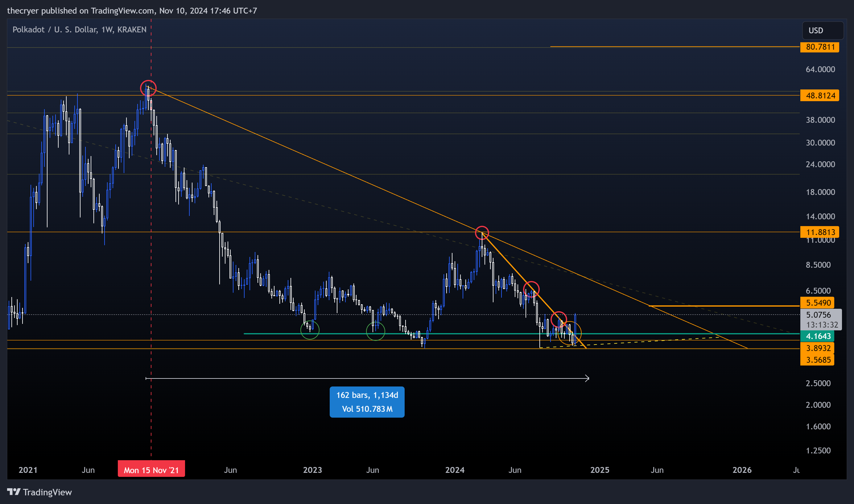Select the 5.5490 price label
The height and width of the screenshot is (504, 854).
click(818, 303)
